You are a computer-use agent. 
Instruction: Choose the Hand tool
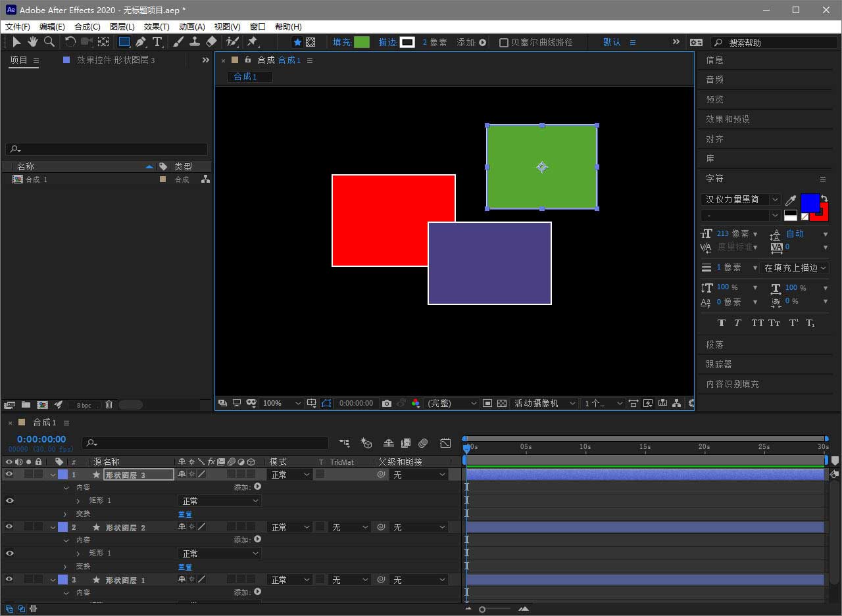[32, 42]
